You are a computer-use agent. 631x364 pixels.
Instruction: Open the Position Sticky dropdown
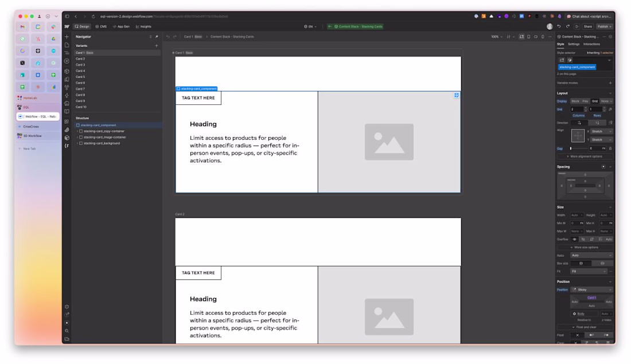[592, 289]
